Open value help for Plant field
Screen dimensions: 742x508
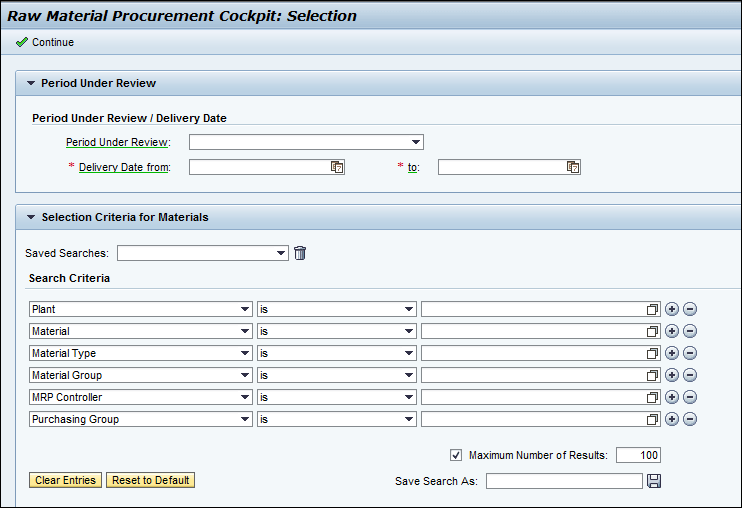[653, 310]
